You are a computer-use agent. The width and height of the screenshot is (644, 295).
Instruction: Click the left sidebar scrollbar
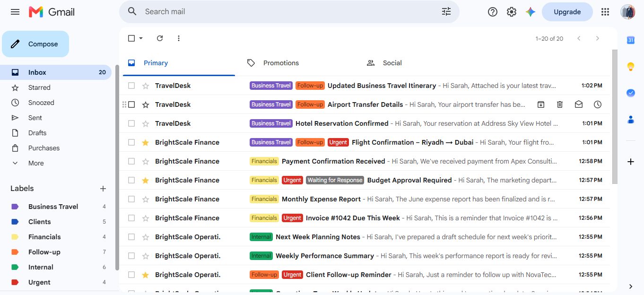coord(117,168)
